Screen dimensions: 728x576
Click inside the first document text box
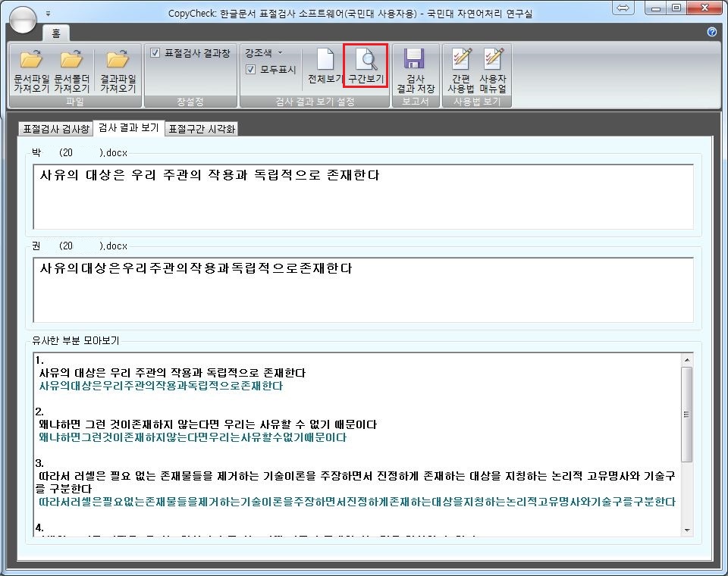(363, 196)
